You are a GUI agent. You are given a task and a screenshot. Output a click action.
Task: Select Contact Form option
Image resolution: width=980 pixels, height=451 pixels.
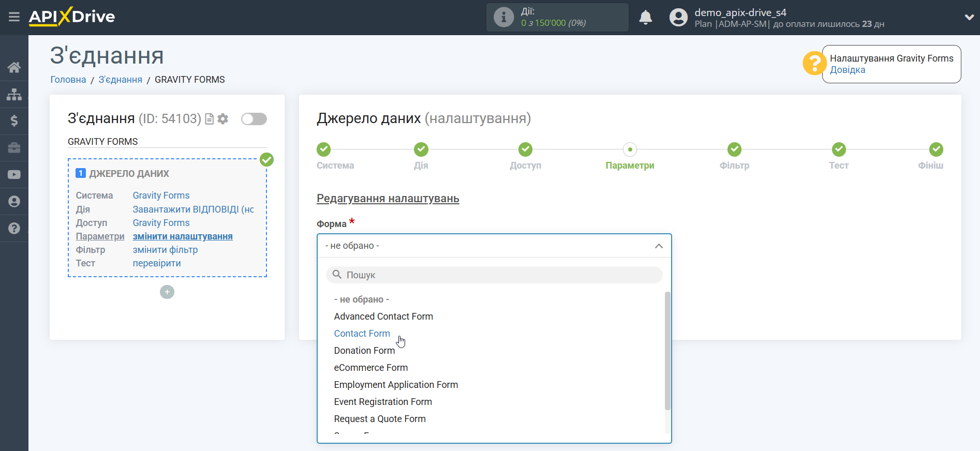click(x=362, y=334)
